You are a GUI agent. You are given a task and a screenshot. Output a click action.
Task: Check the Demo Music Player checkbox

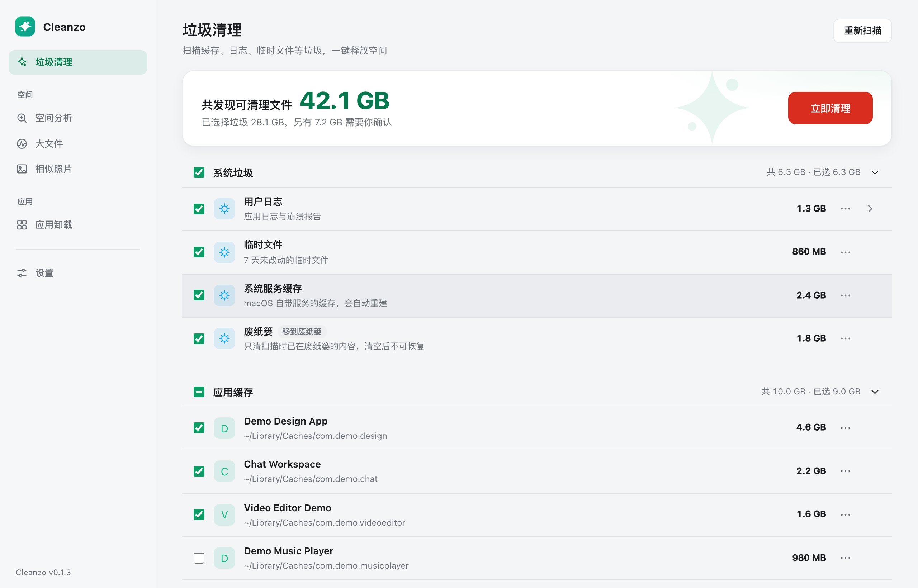199,558
